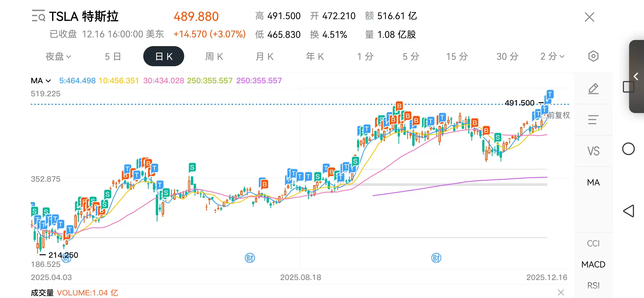The image size is (644, 298).
Task: Open the MA indicator dropdown above chart
Action: [x=41, y=81]
